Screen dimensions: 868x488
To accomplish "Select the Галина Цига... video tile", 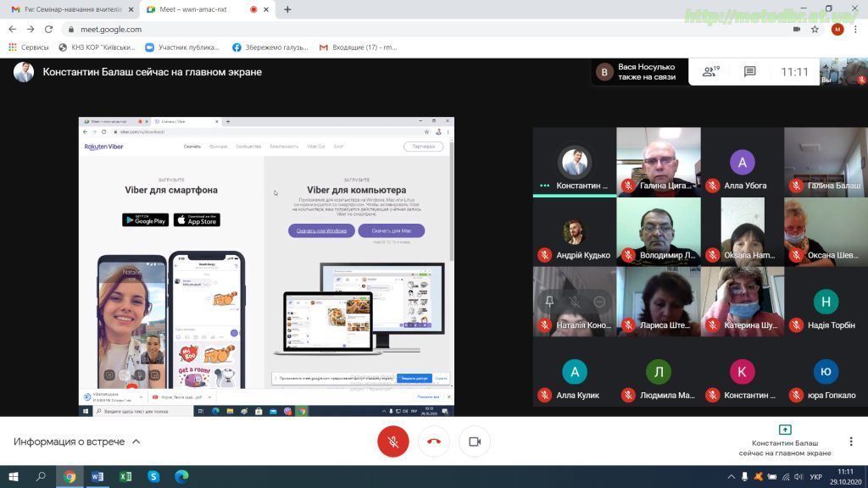I will [x=658, y=162].
